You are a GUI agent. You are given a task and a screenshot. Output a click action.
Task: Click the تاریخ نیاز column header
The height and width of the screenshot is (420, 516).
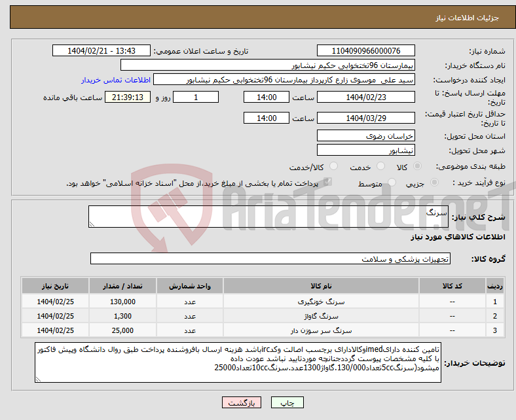(55, 286)
